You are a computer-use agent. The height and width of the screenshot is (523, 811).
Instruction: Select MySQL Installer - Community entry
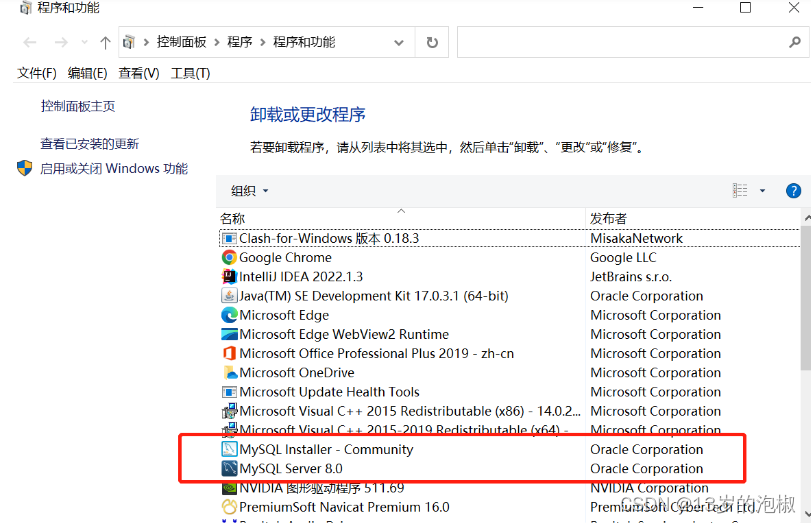click(x=326, y=449)
